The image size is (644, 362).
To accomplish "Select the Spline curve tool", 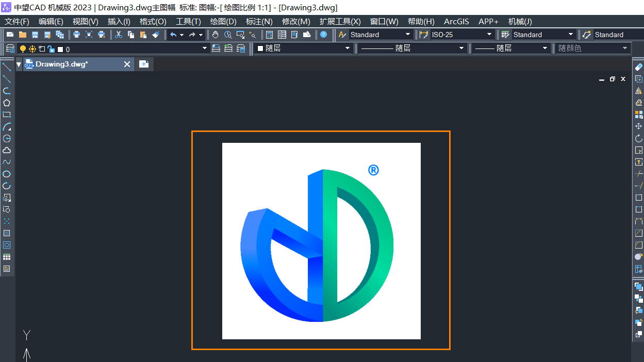I will tap(7, 162).
